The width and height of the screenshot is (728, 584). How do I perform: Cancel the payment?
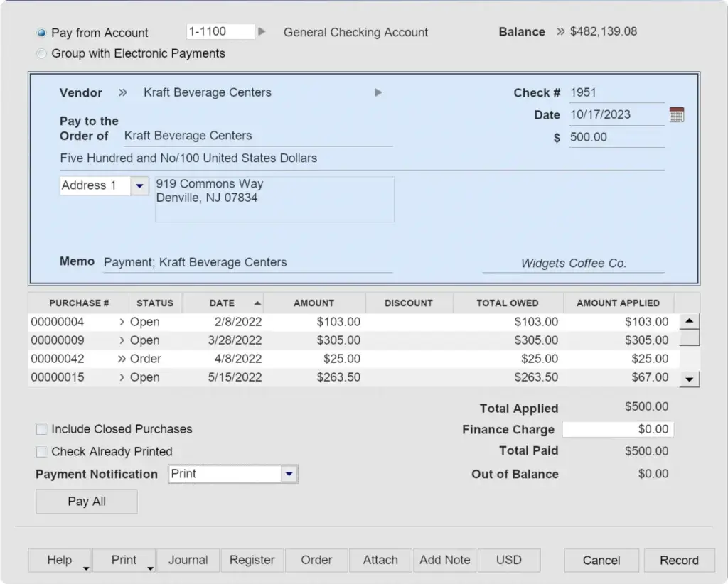click(601, 561)
